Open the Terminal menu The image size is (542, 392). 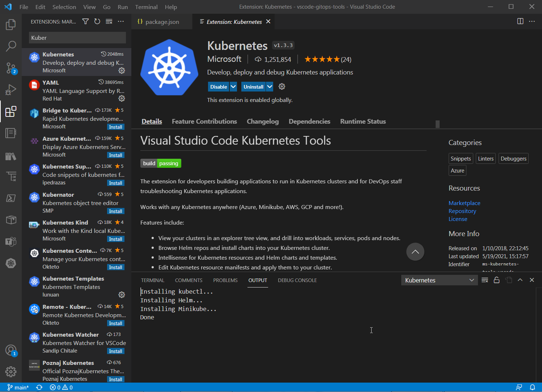point(146,7)
